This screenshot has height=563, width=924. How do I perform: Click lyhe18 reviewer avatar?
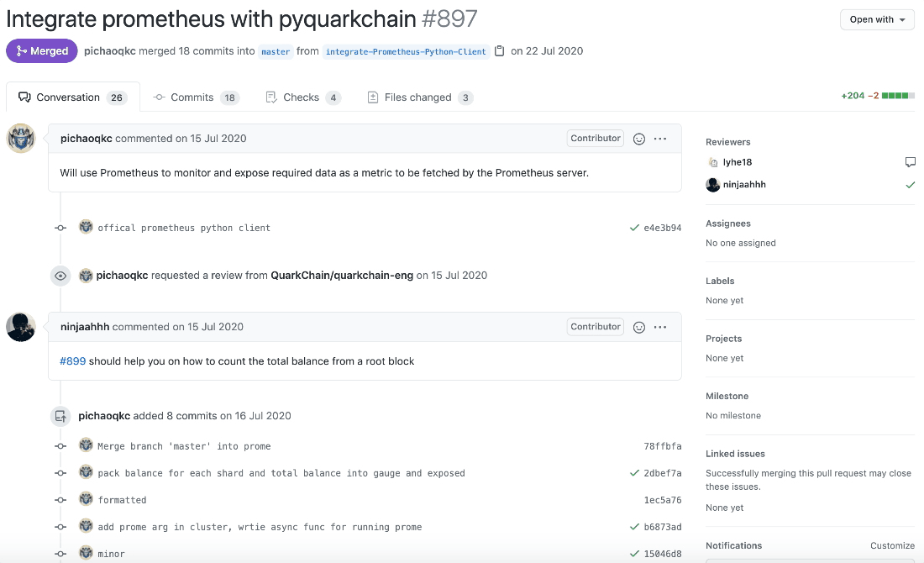pyautogui.click(x=713, y=162)
